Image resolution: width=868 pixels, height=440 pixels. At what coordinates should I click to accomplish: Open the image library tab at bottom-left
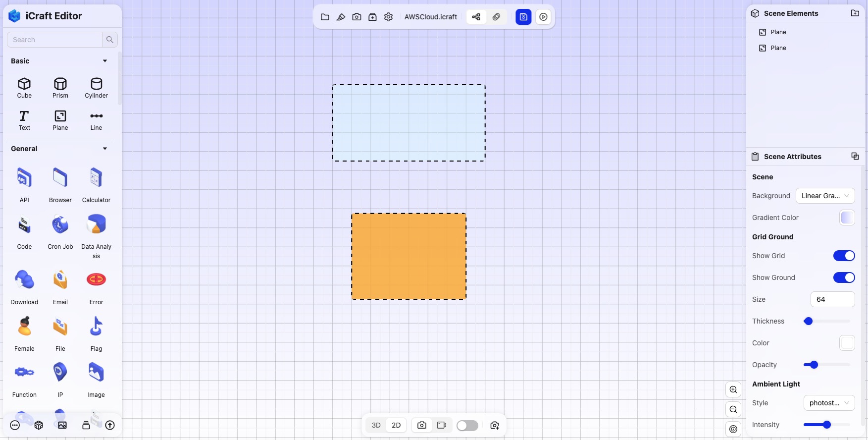click(x=62, y=425)
